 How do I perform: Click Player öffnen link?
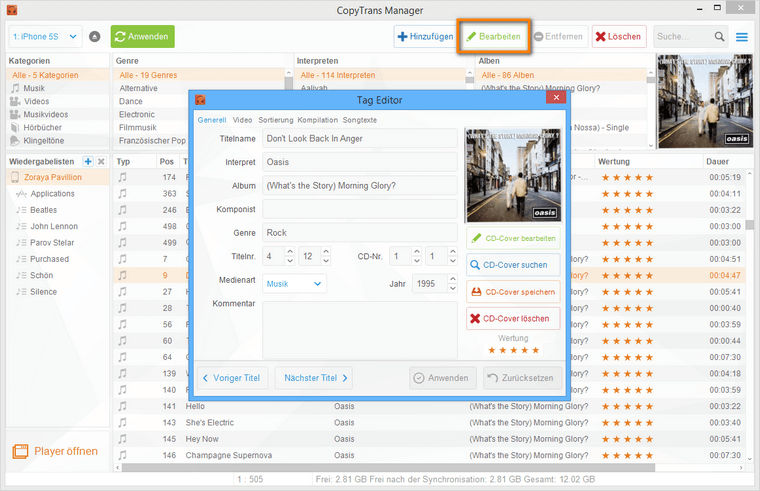pyautogui.click(x=55, y=451)
